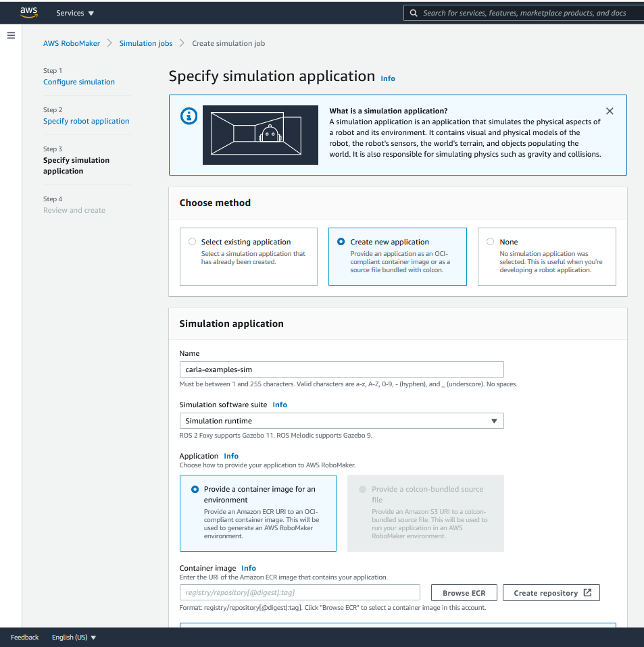Open the Services dropdown menu
644x647 pixels.
[x=75, y=14]
